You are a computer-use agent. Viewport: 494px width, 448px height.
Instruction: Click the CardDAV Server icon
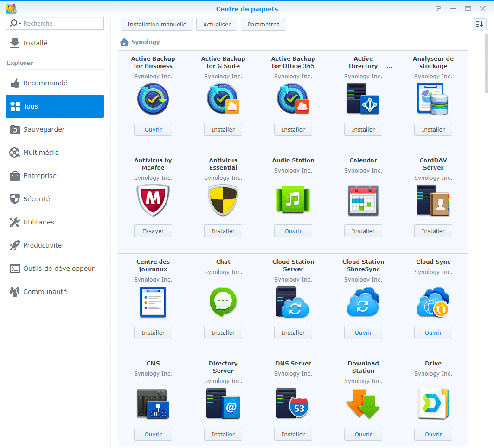[x=433, y=201]
